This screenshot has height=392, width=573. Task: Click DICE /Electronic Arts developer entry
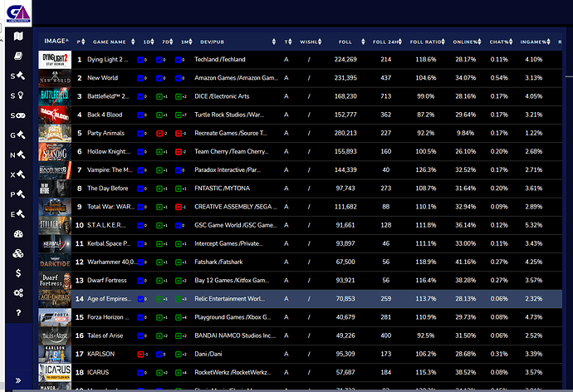coord(222,96)
